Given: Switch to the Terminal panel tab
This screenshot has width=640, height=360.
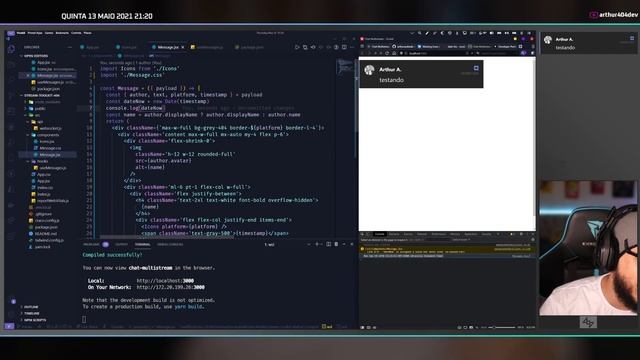Looking at the screenshot, I should (x=142, y=244).
